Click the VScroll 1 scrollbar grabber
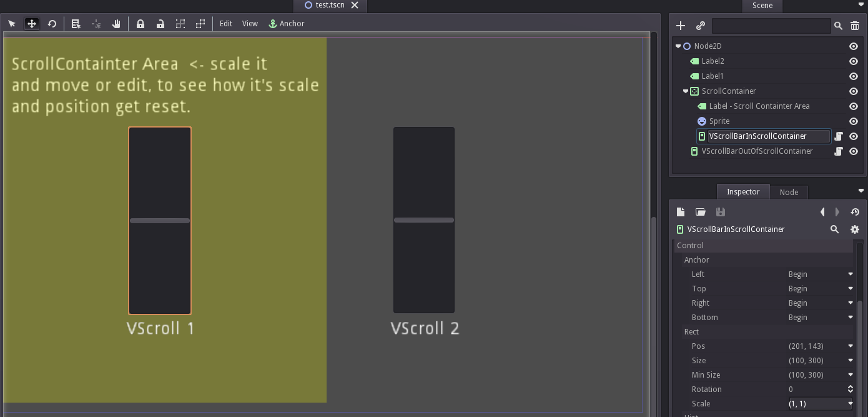The height and width of the screenshot is (417, 868). 160,221
